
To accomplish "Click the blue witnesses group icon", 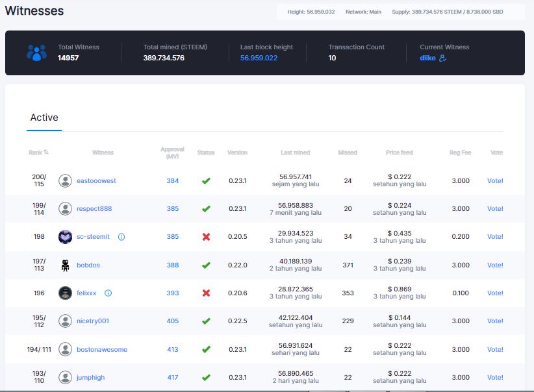I will click(x=37, y=53).
